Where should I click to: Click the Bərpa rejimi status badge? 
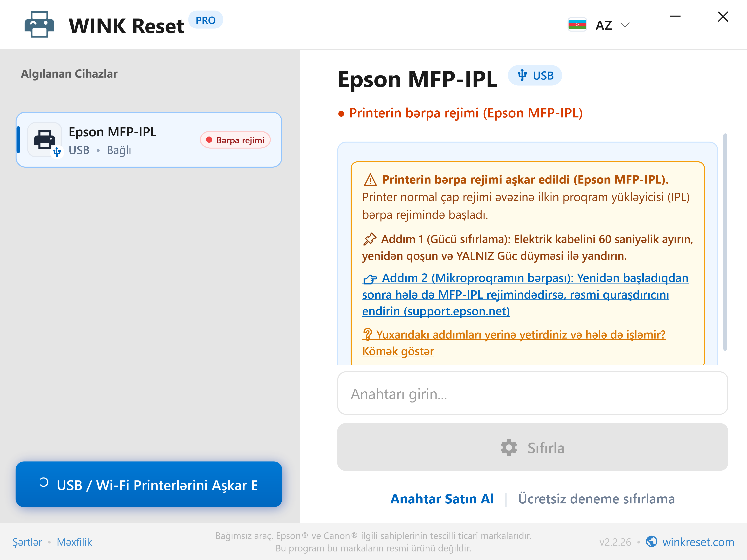[x=235, y=140]
